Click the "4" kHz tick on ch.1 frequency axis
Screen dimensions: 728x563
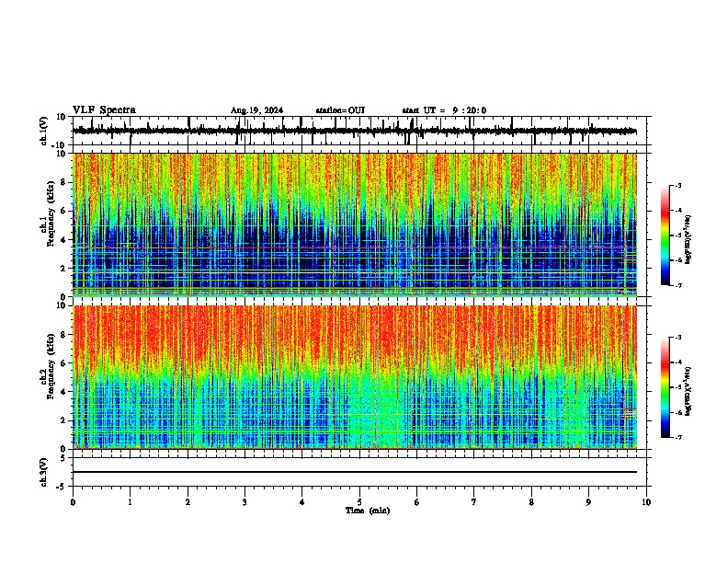pos(64,240)
